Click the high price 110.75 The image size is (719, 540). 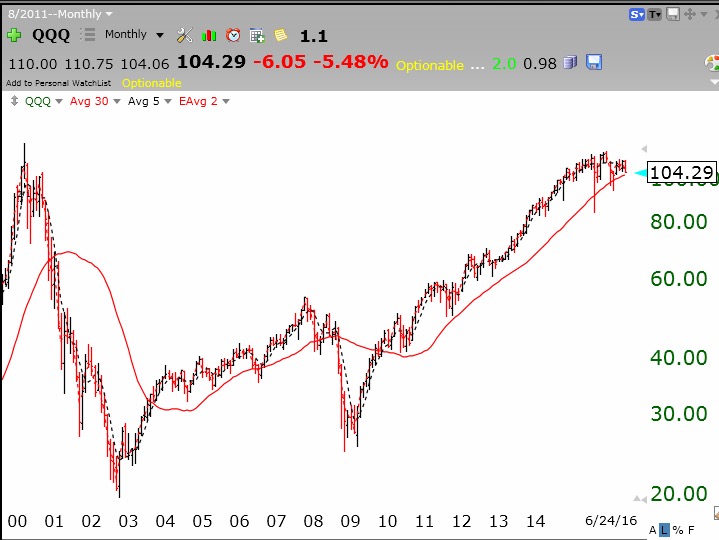(x=89, y=64)
